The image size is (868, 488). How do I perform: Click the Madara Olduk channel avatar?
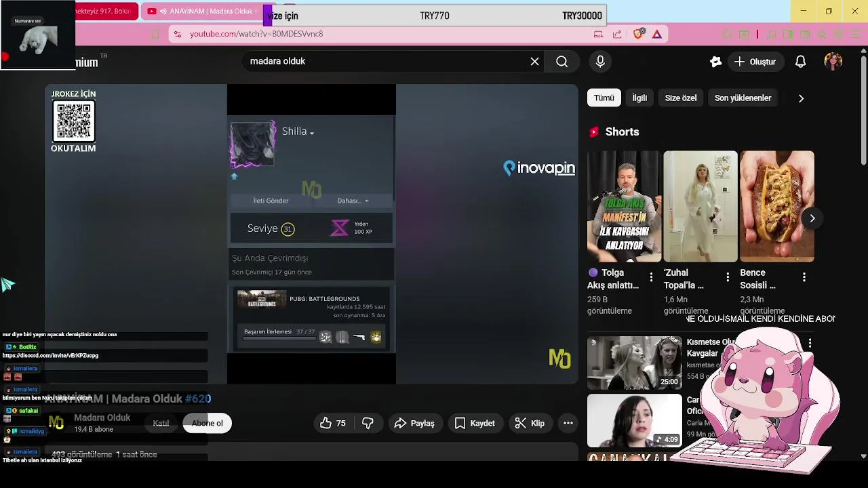tap(56, 424)
